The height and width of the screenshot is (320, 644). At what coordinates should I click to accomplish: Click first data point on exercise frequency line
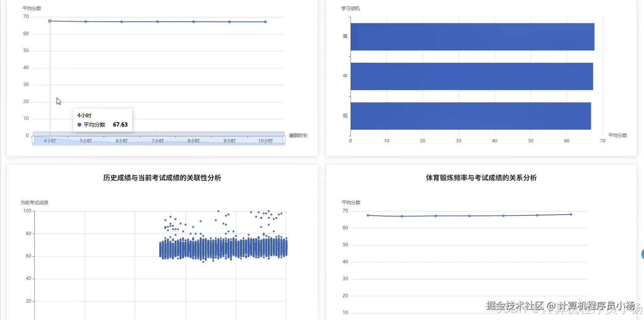(368, 215)
